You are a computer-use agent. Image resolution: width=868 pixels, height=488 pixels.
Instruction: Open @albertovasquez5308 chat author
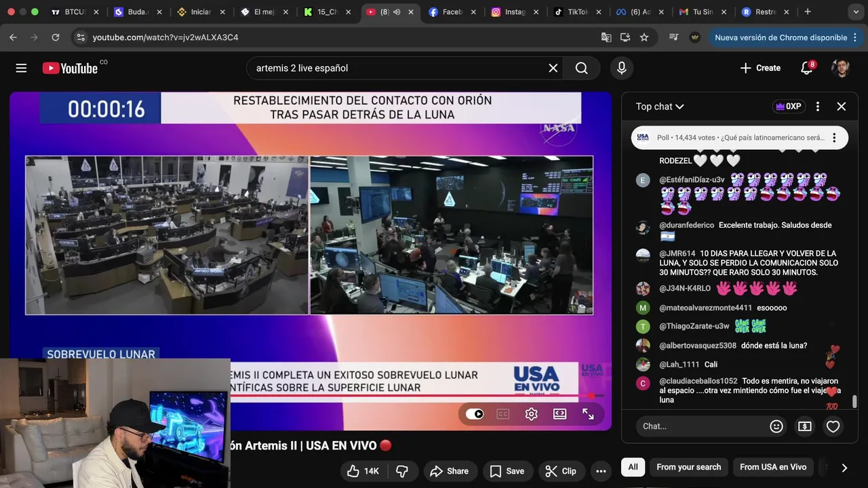click(697, 346)
